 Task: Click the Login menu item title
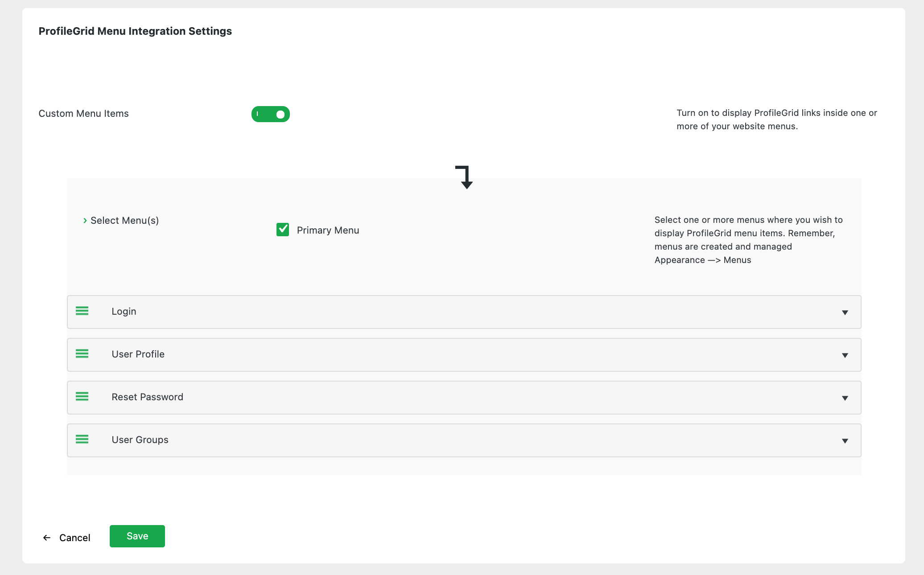coord(124,312)
